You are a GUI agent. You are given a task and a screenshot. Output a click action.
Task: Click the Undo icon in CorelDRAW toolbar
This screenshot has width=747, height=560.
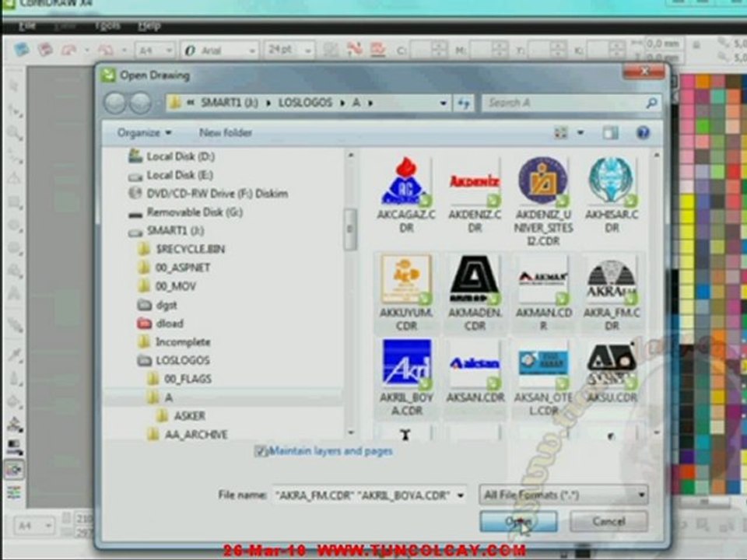click(x=69, y=49)
